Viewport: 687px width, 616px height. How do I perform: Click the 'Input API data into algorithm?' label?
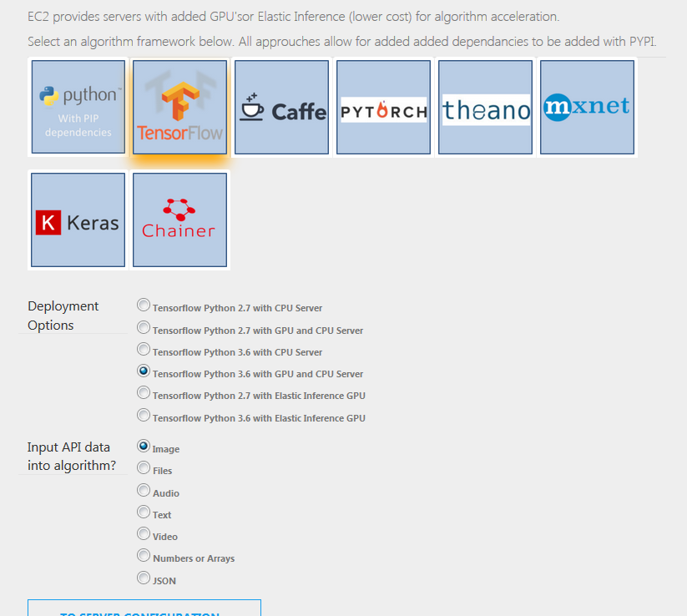pos(72,456)
